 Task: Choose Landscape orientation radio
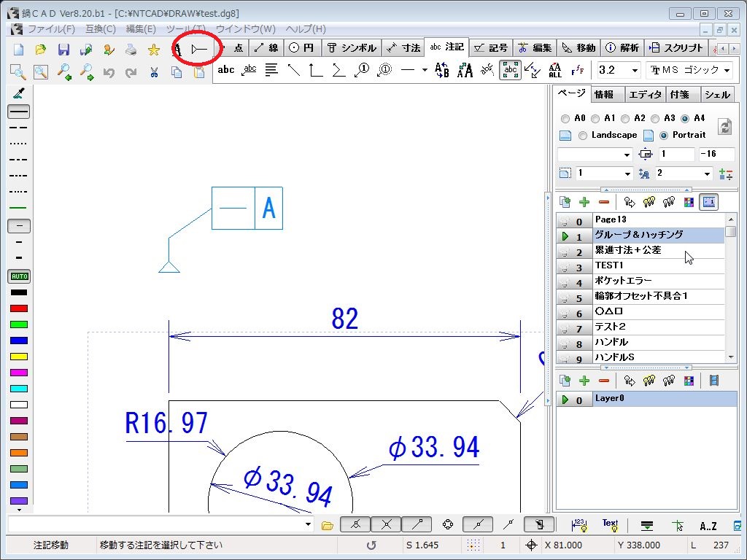point(582,136)
